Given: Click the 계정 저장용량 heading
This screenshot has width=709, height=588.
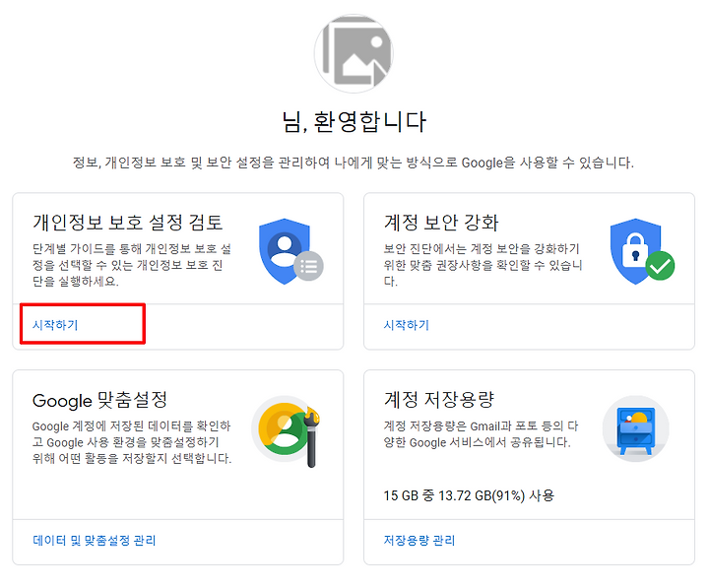Looking at the screenshot, I should coord(439,400).
